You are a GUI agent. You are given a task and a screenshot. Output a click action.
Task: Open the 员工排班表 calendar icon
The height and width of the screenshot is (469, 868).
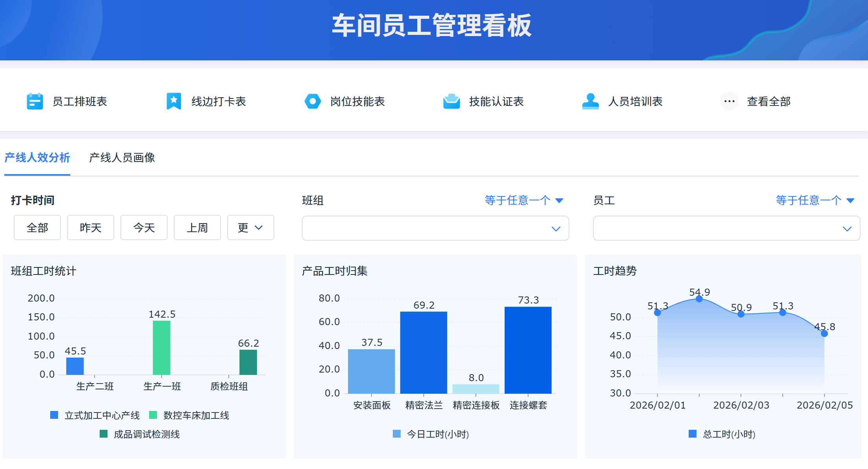(35, 101)
